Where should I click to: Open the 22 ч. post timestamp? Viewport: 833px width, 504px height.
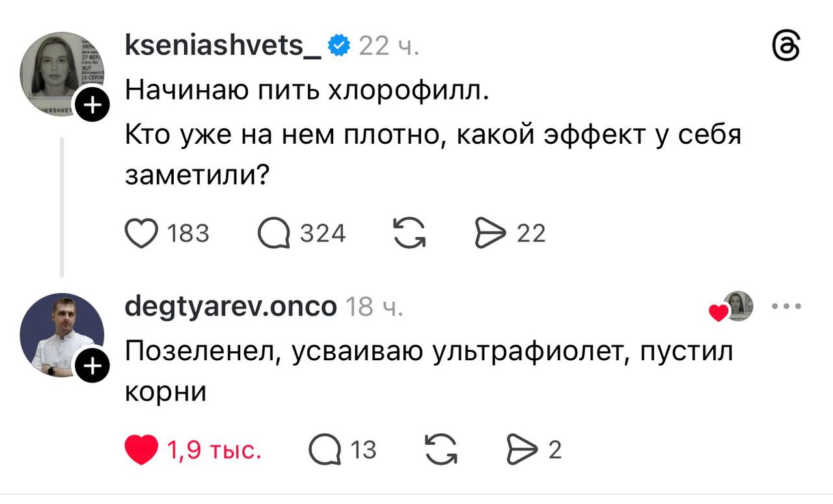tap(389, 47)
